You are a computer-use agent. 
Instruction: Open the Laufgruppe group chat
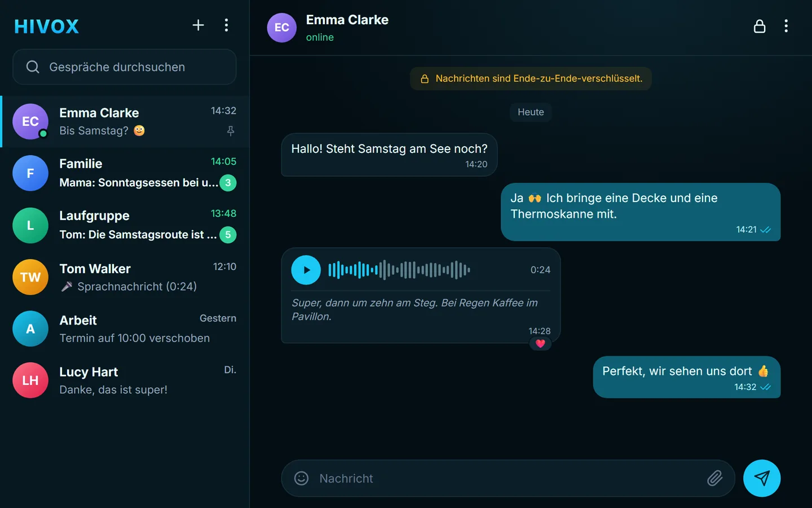coord(125,225)
